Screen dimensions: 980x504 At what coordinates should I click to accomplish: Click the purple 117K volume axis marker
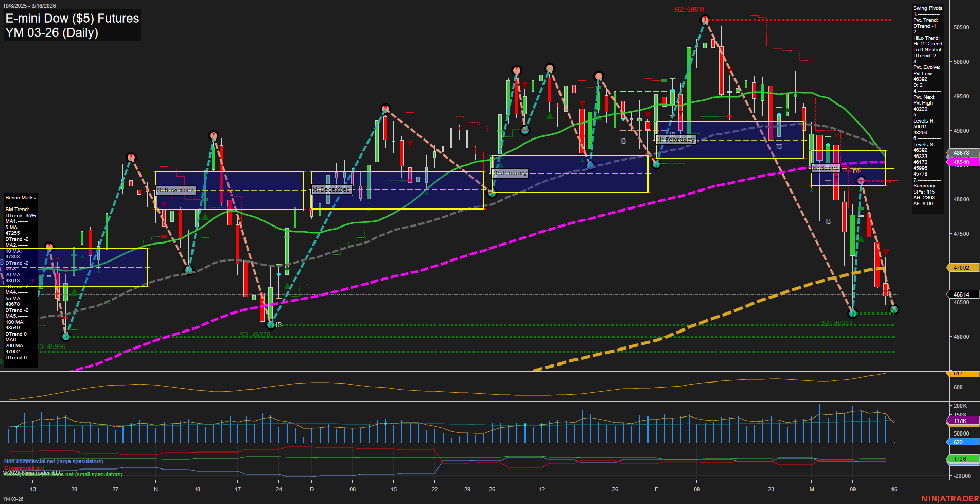pos(960,421)
